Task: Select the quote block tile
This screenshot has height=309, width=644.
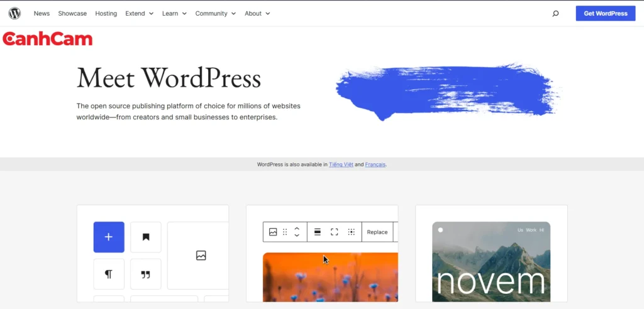Action: 146,274
